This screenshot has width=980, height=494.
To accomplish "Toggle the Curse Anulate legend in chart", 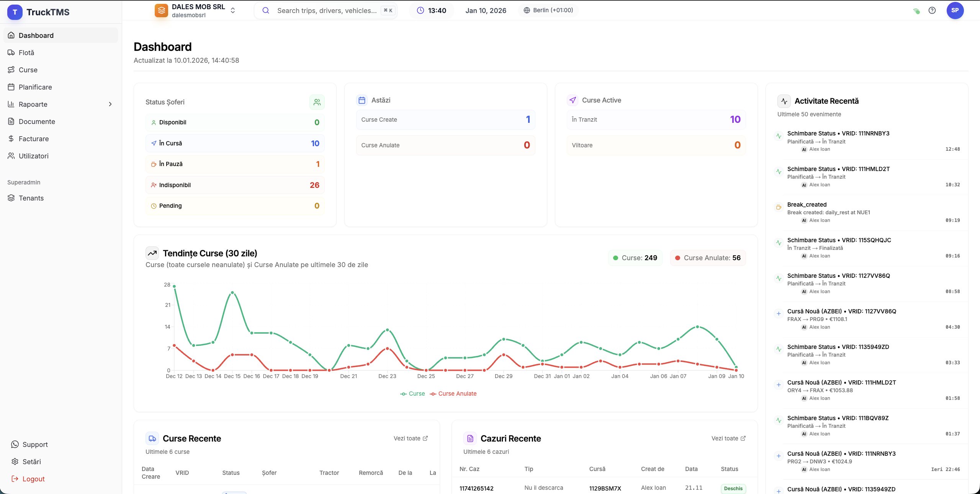I will pyautogui.click(x=457, y=394).
